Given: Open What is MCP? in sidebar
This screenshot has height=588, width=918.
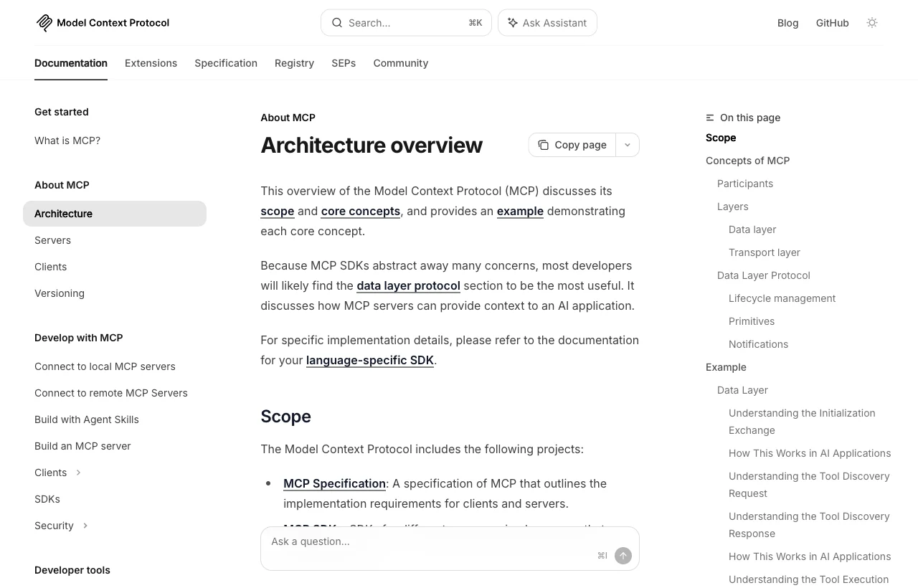Looking at the screenshot, I should [x=67, y=141].
